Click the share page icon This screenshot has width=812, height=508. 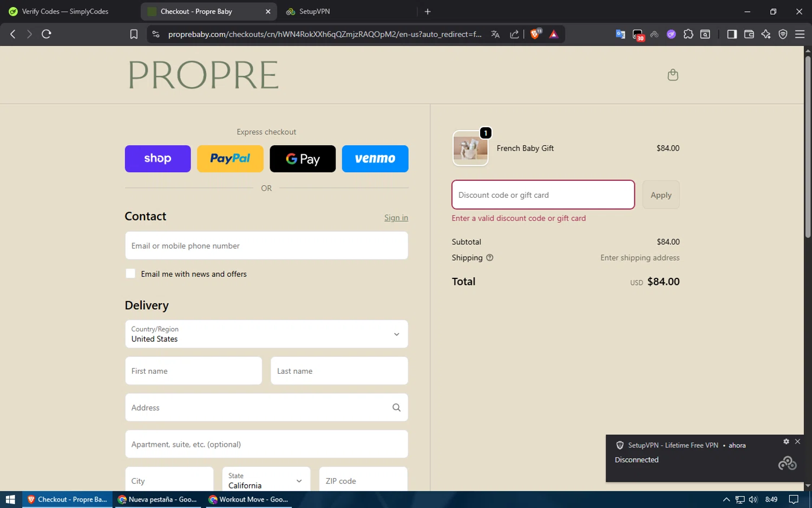(x=514, y=34)
